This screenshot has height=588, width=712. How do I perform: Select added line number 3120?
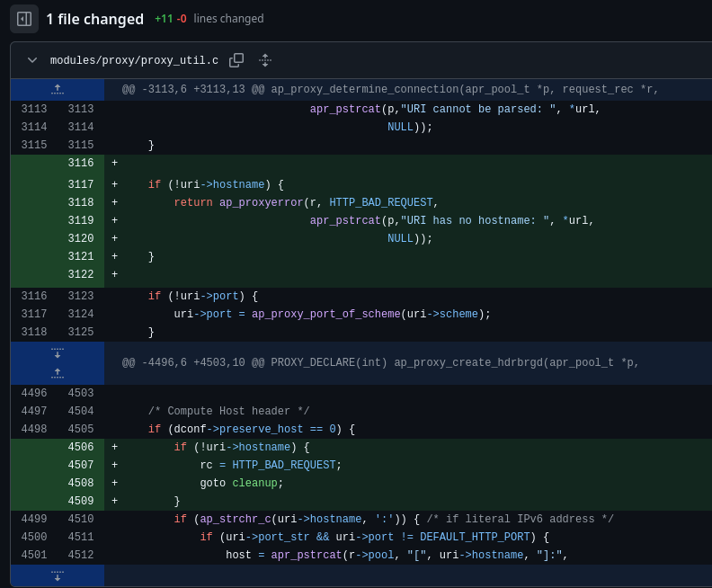coord(80,238)
